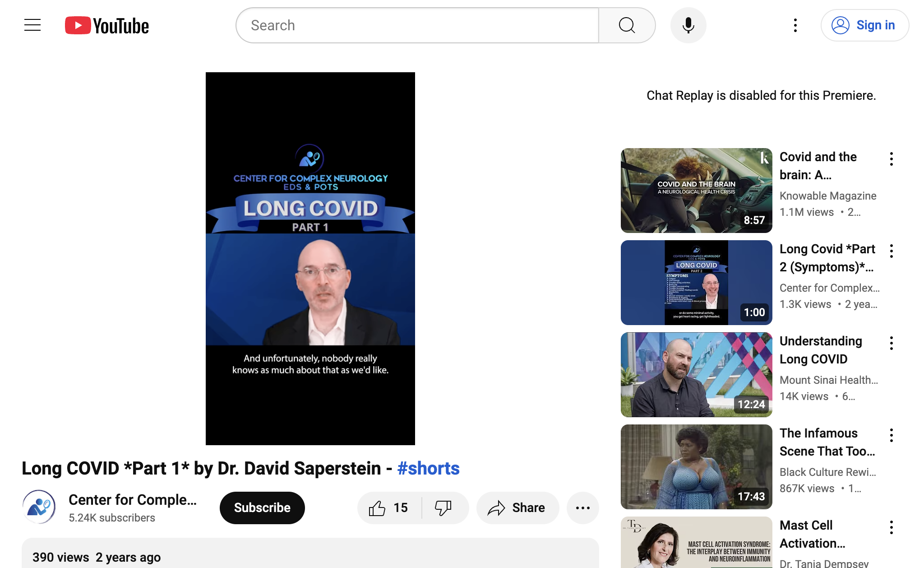This screenshot has height=568, width=924.
Task: Click Mount Sinai Health... channel name
Action: [829, 380]
